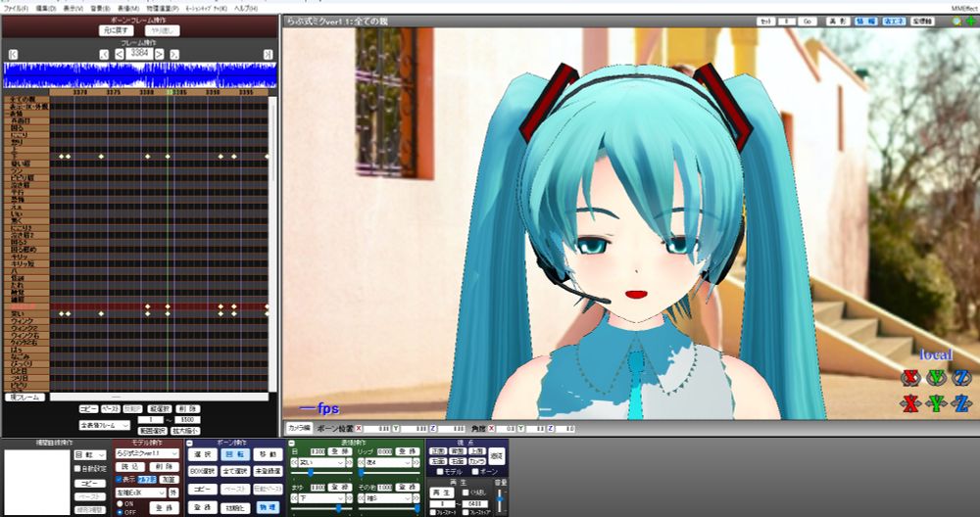Viewport: 980px width, 517px height.
Task: Next eye morph arrow in facial panel
Action: coord(349,463)
